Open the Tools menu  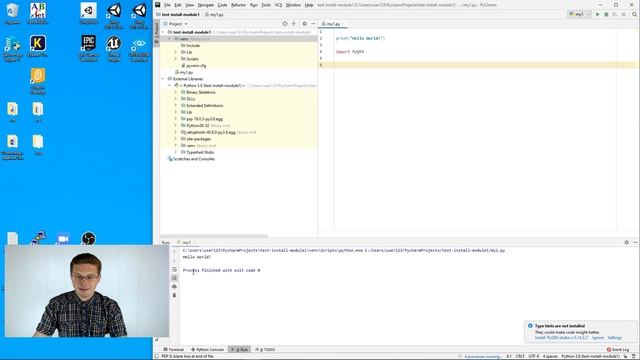266,5
